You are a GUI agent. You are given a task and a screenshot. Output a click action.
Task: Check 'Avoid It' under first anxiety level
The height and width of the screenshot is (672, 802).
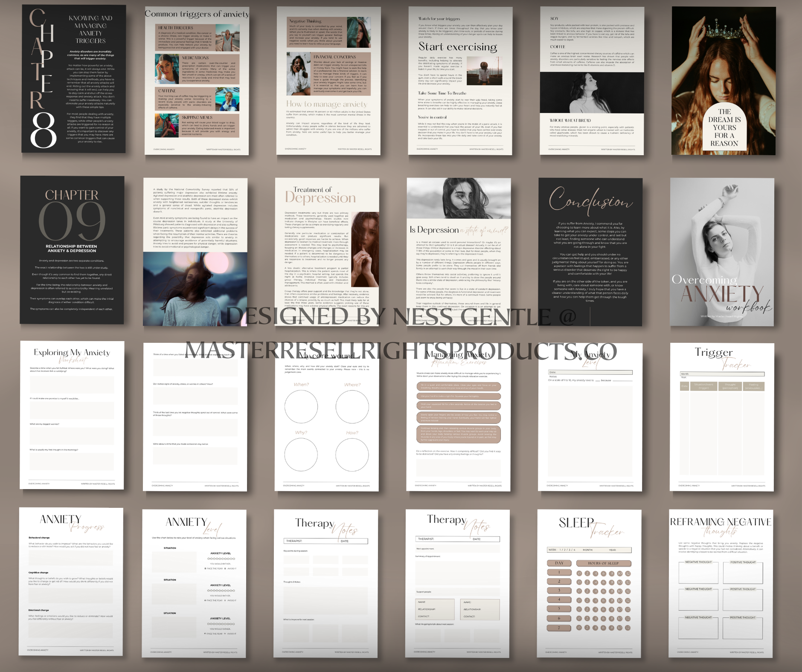point(226,568)
